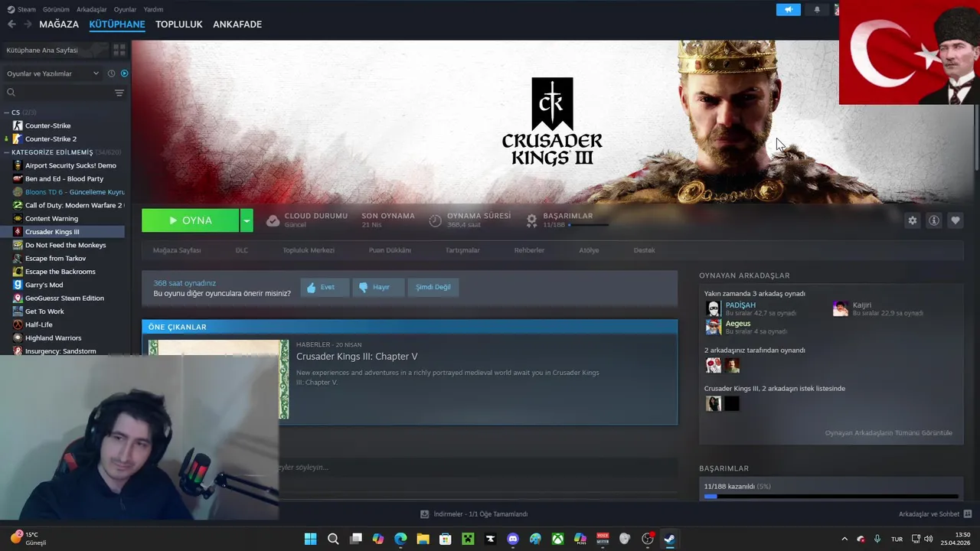Open game settings gear icon
The image size is (980, 551).
click(913, 220)
